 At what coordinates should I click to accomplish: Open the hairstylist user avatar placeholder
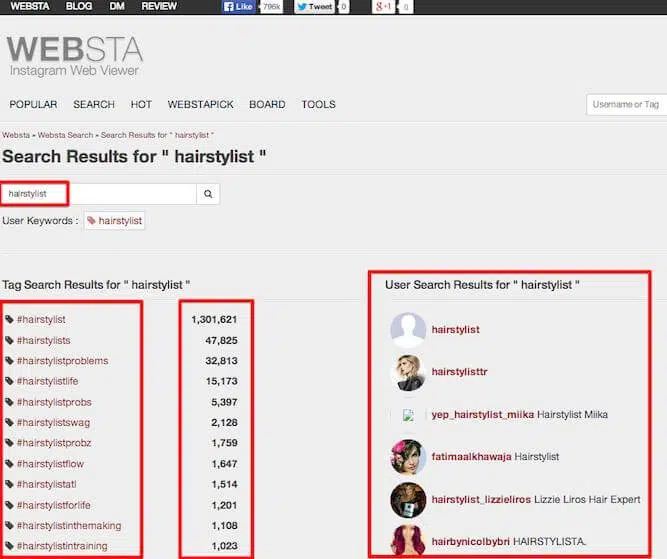tap(408, 329)
